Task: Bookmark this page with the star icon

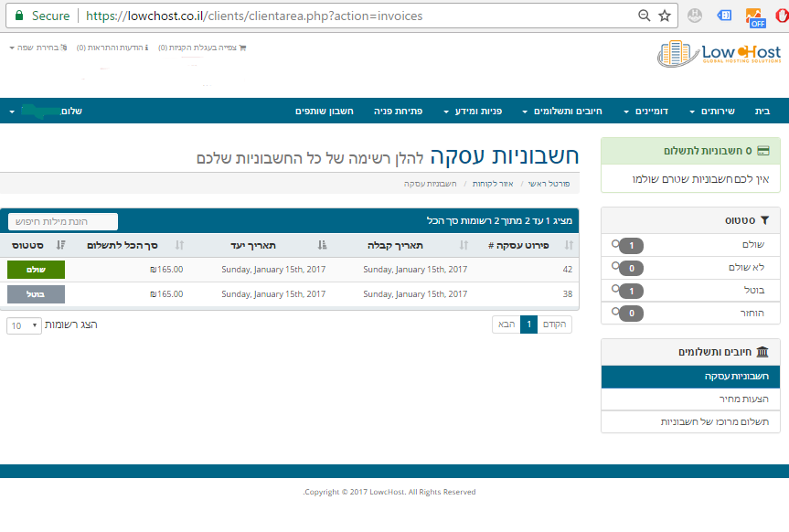Action: point(665,16)
